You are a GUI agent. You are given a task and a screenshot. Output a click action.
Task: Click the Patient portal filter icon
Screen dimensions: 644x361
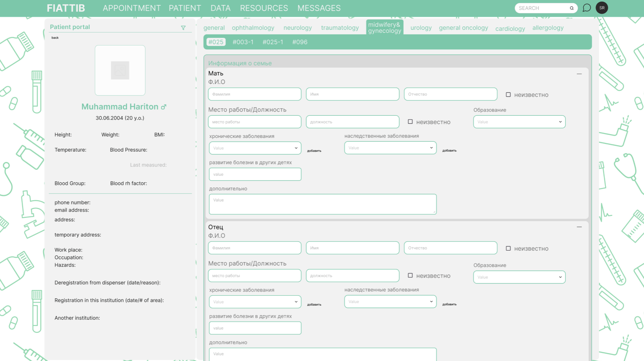point(183,28)
